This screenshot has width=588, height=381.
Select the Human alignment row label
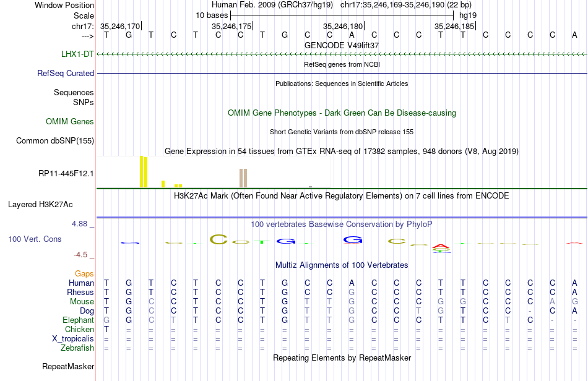pos(81,283)
